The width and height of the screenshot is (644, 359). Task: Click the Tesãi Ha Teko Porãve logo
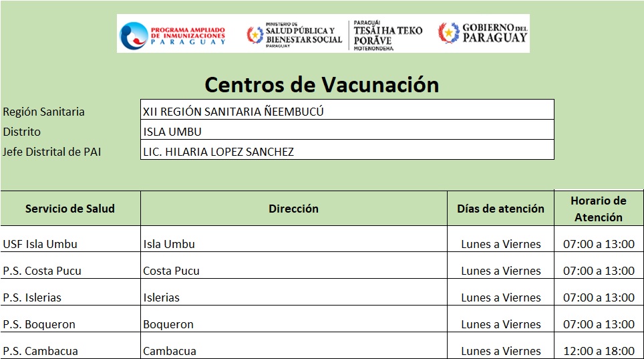pos(387,35)
